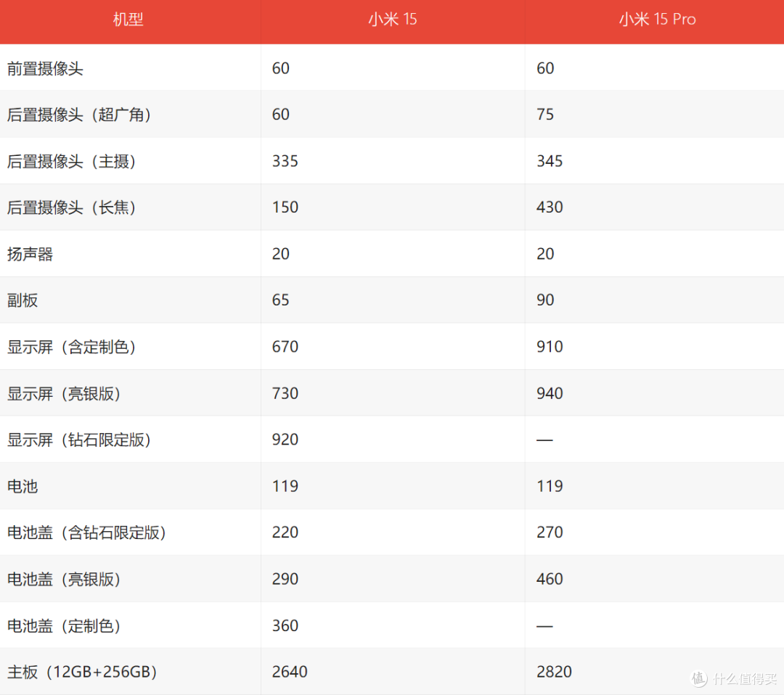Click the value 670 for 显示屏

[285, 347]
